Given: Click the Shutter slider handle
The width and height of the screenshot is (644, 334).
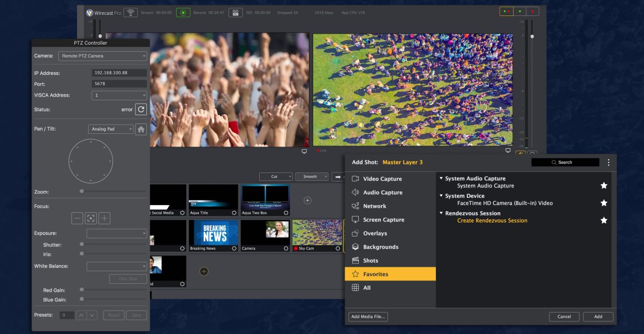Looking at the screenshot, I should pyautogui.click(x=81, y=244).
